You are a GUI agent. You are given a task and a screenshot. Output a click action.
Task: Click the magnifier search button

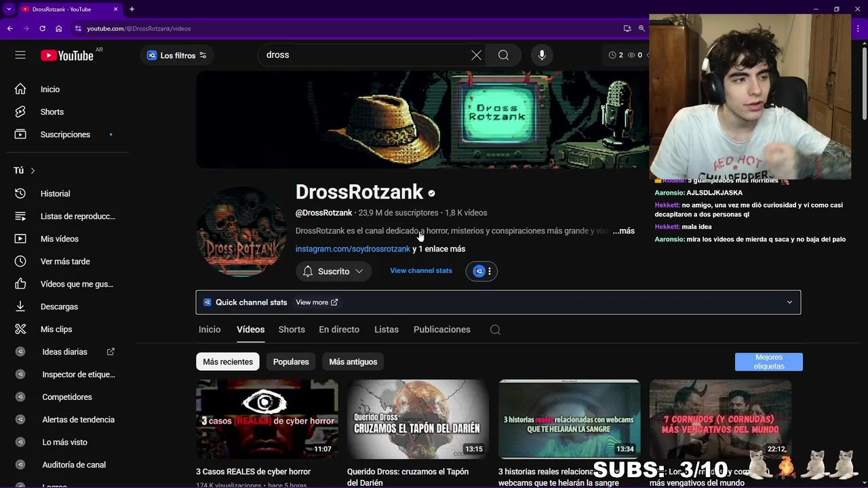tap(503, 55)
